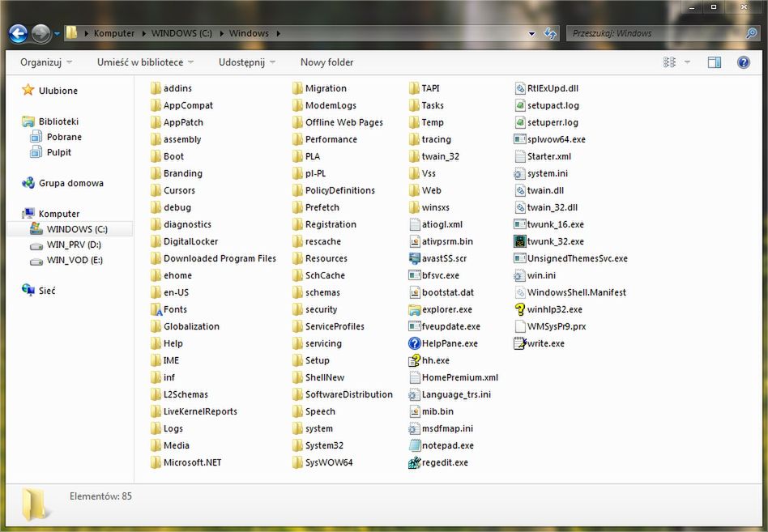This screenshot has height=532, width=768.
Task: Select the twunk_32.exe icon
Action: tap(519, 241)
